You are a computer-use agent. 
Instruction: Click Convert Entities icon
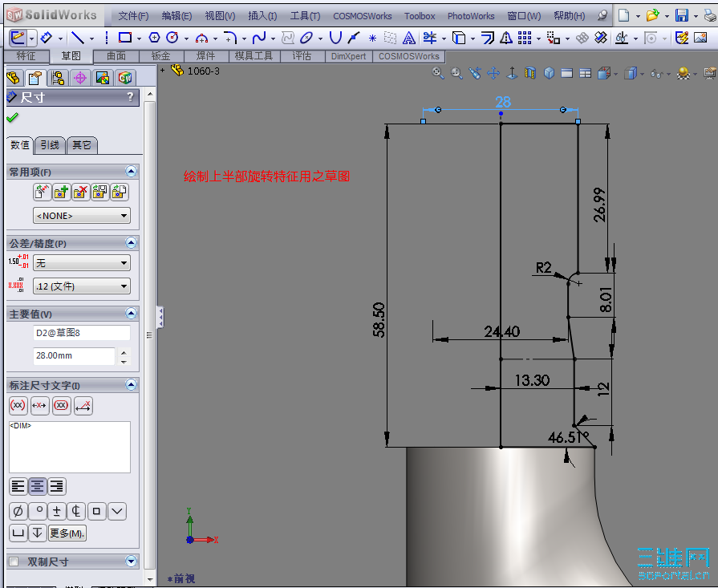tap(459, 38)
